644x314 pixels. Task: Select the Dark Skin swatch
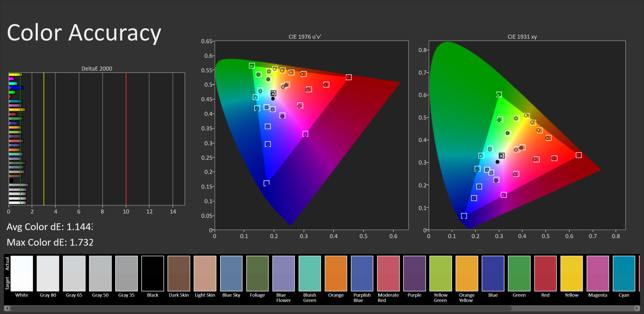(179, 273)
